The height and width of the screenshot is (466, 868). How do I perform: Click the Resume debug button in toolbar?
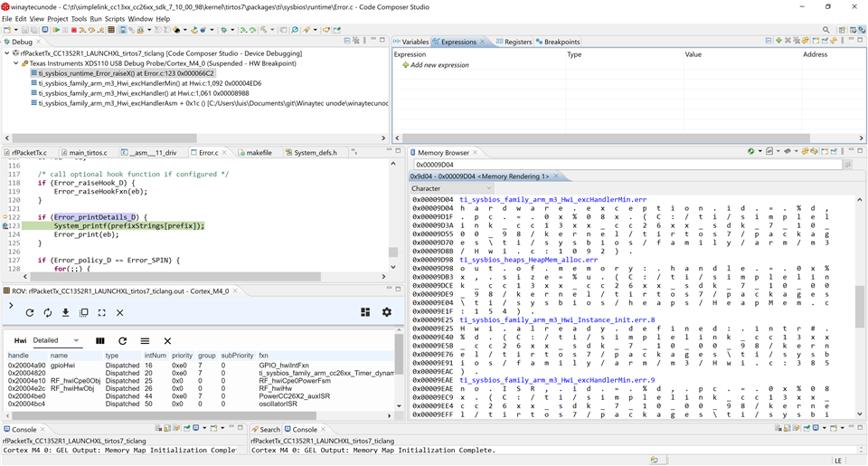pyautogui.click(x=56, y=30)
